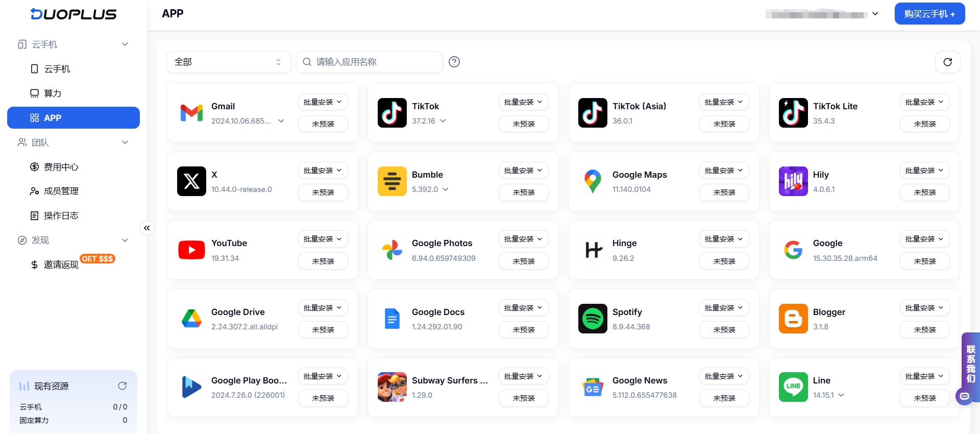The image size is (980, 434).
Task: Click the X app icon
Action: click(x=191, y=181)
